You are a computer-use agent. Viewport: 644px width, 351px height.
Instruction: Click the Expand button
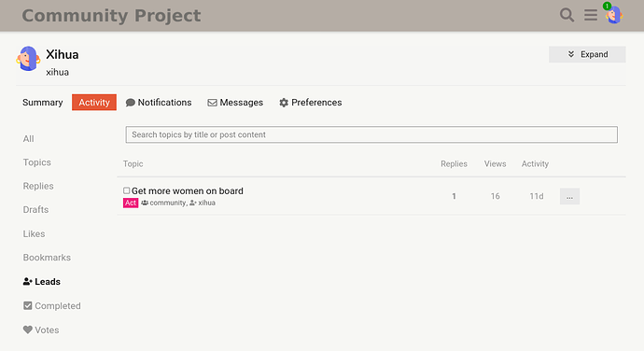click(x=587, y=54)
